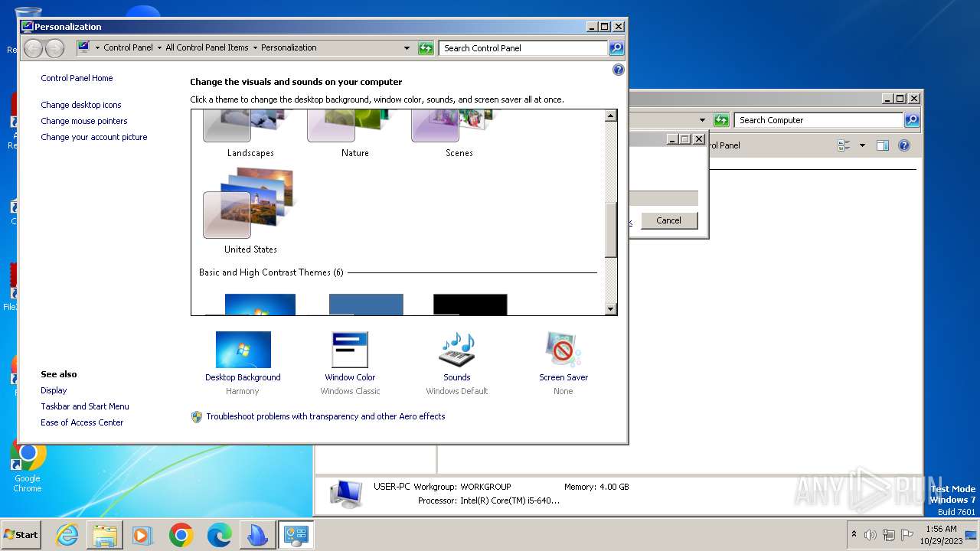Click the Search Computer magnifier button
Image resolution: width=980 pixels, height=551 pixels.
pos(912,120)
